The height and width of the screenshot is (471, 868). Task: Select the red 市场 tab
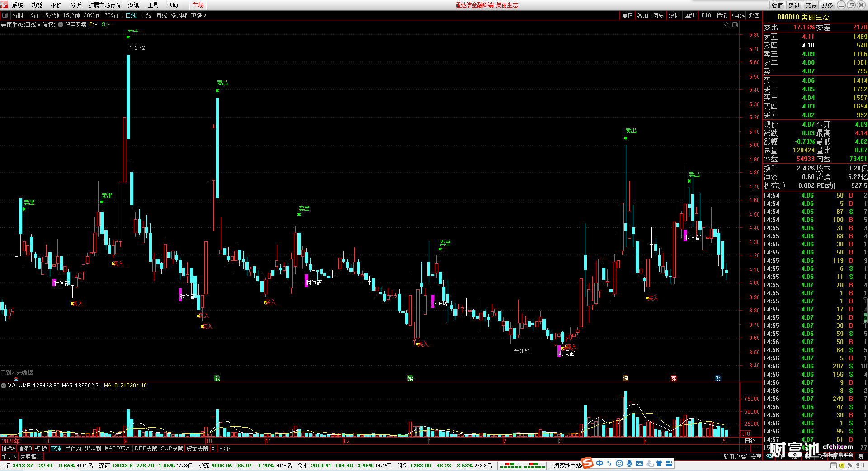pos(198,5)
